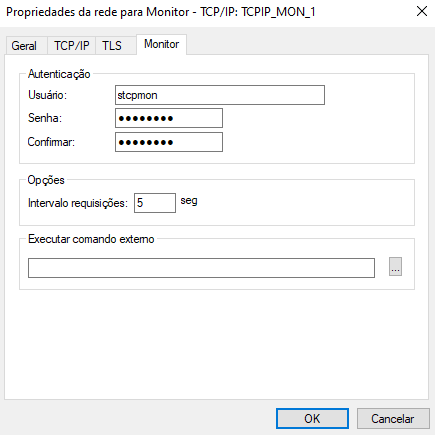This screenshot has width=435, height=435.
Task: Click the Monitor tab
Action: click(161, 44)
